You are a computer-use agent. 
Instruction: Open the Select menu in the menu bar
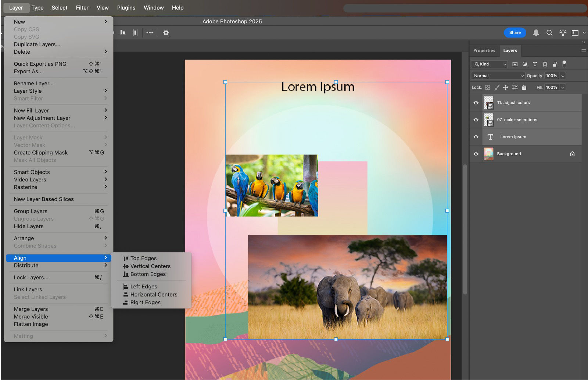coord(59,7)
